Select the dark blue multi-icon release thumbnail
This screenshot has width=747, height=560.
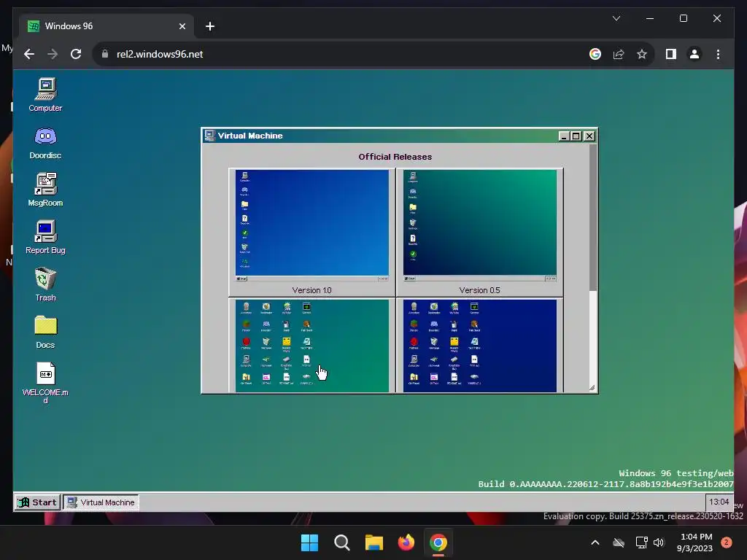(x=480, y=346)
